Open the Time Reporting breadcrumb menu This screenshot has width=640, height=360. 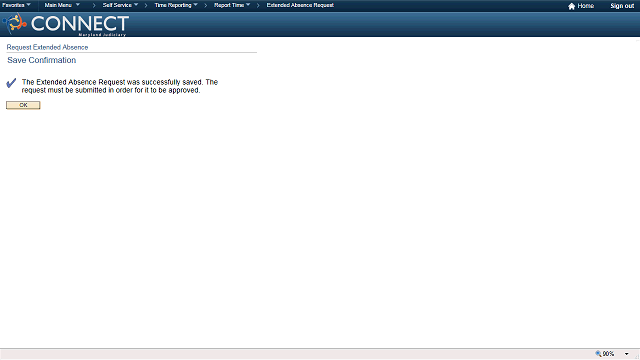click(x=176, y=5)
